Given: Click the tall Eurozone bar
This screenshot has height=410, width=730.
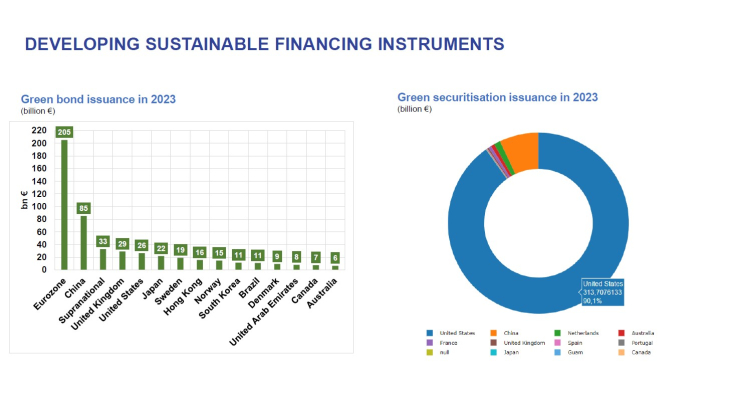Looking at the screenshot, I should click(64, 205).
